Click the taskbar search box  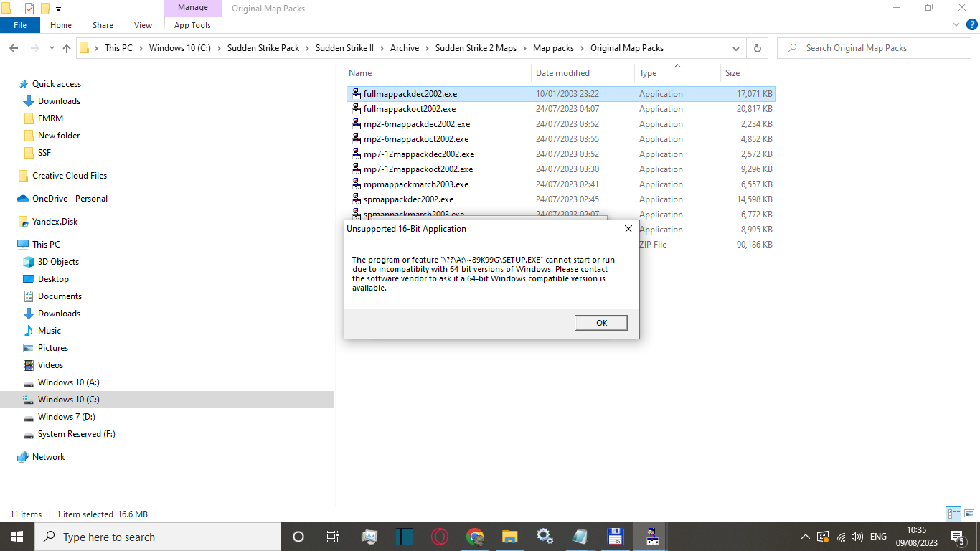tap(157, 537)
